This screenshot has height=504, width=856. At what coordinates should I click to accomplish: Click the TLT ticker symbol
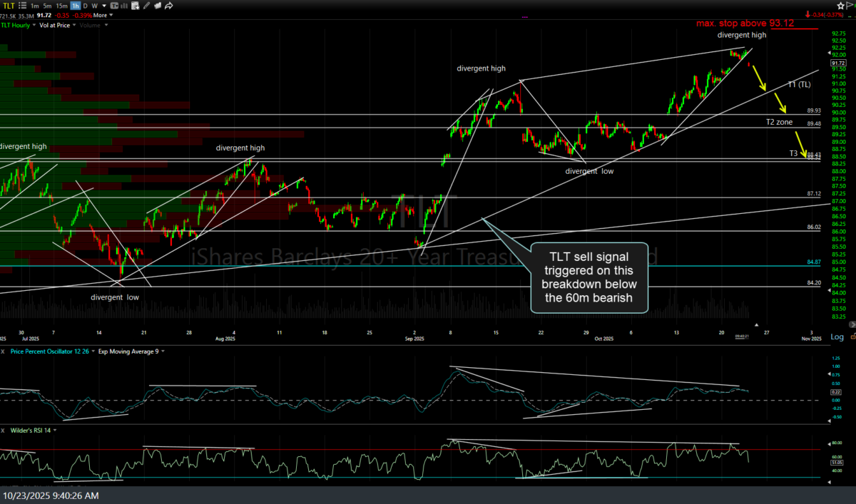[x=9, y=5]
